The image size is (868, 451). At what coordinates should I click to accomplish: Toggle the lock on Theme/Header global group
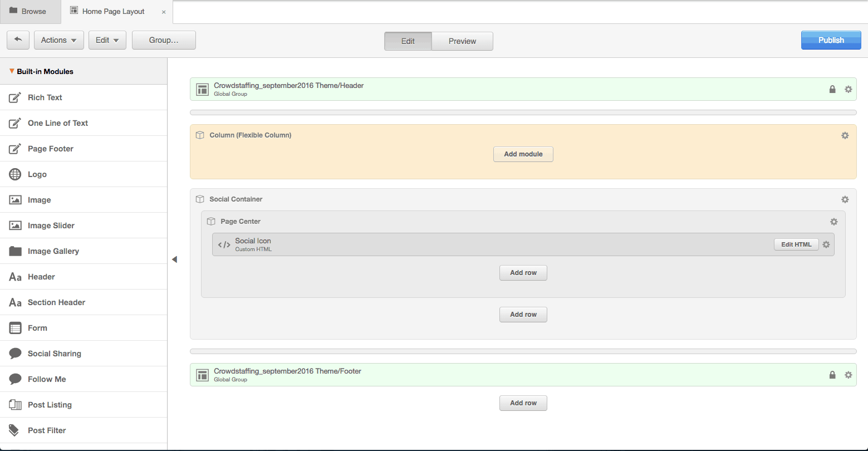(832, 89)
